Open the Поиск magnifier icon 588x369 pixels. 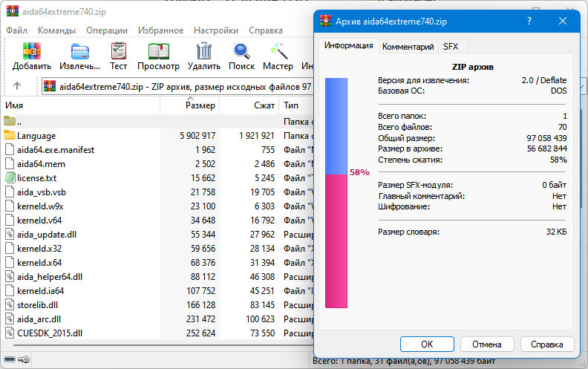pos(241,51)
